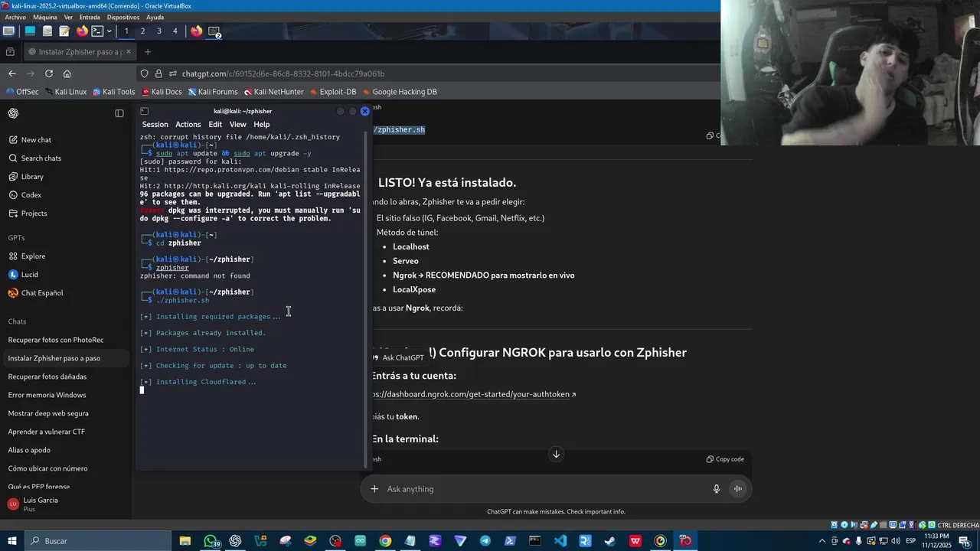The image size is (980, 551).
Task: Open Search chats in ChatGPT sidebar
Action: click(66, 158)
